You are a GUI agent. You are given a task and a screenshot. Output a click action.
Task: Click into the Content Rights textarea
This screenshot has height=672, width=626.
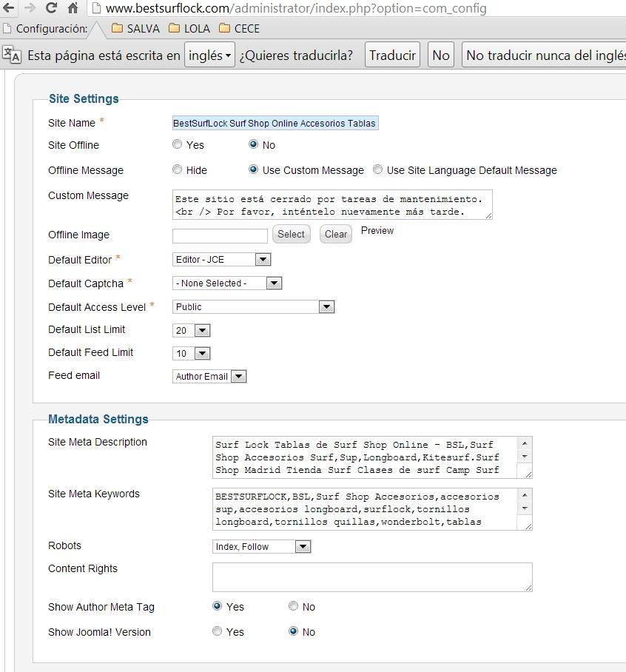point(372,577)
